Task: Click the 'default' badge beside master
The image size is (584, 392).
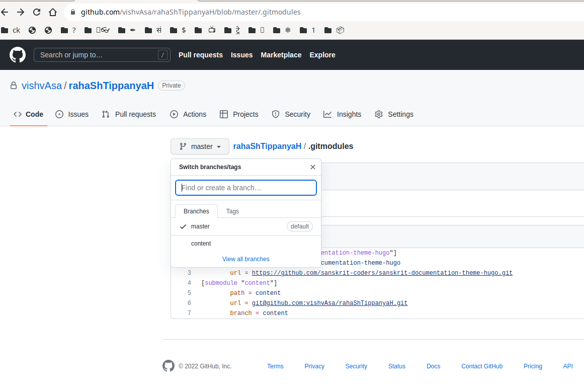Action: (x=299, y=226)
